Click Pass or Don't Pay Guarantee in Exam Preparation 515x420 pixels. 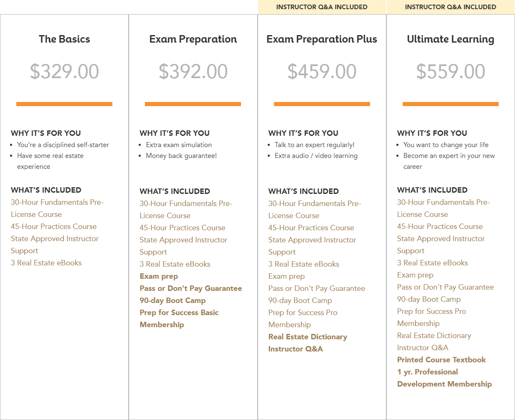pyautogui.click(x=190, y=288)
